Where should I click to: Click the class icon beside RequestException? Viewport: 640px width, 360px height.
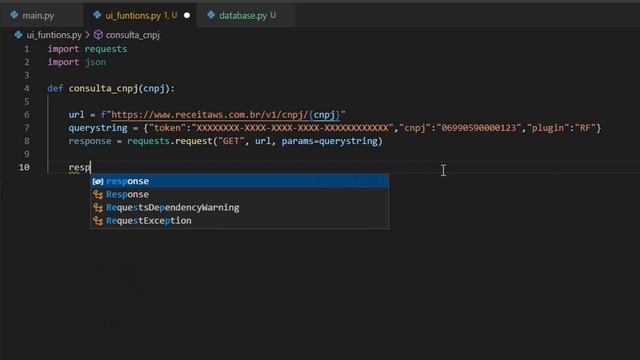tap(98, 220)
